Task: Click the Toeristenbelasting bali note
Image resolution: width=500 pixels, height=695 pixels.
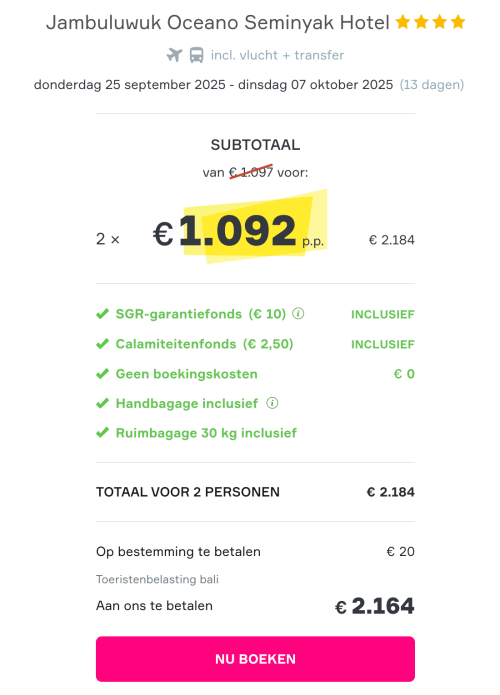Action: point(157,579)
